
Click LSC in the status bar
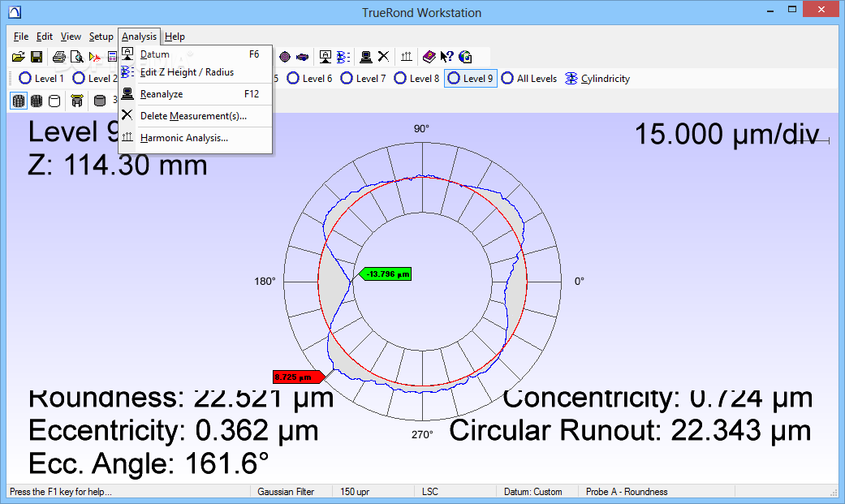(x=430, y=492)
